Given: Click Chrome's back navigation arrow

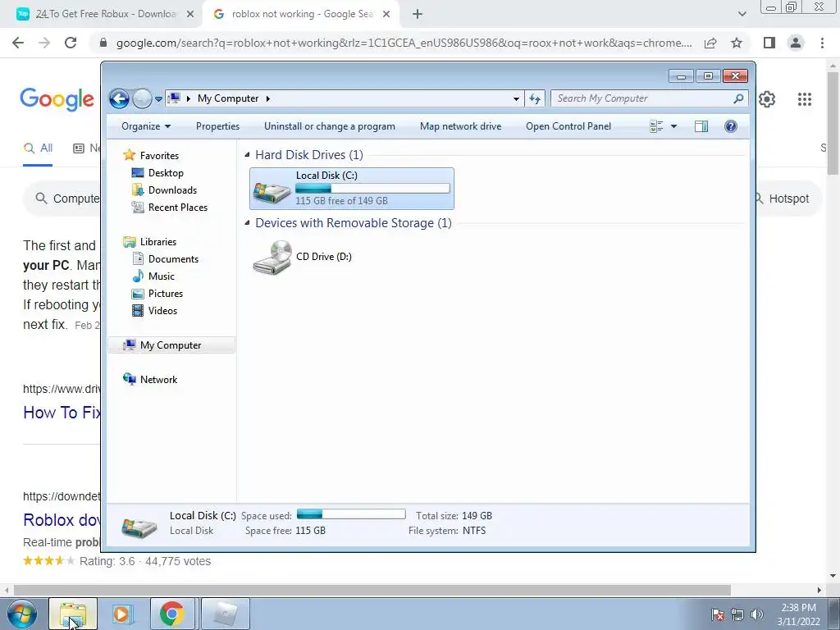Looking at the screenshot, I should coord(18,43).
